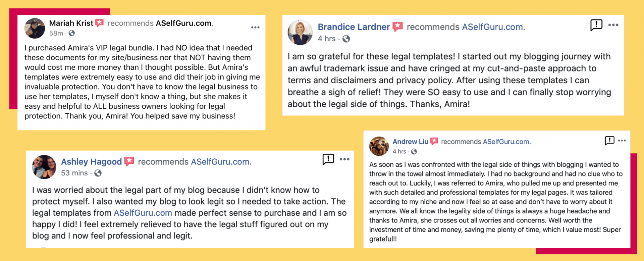
Task: Open more options on Ashley Hagood's review
Action: (344, 159)
